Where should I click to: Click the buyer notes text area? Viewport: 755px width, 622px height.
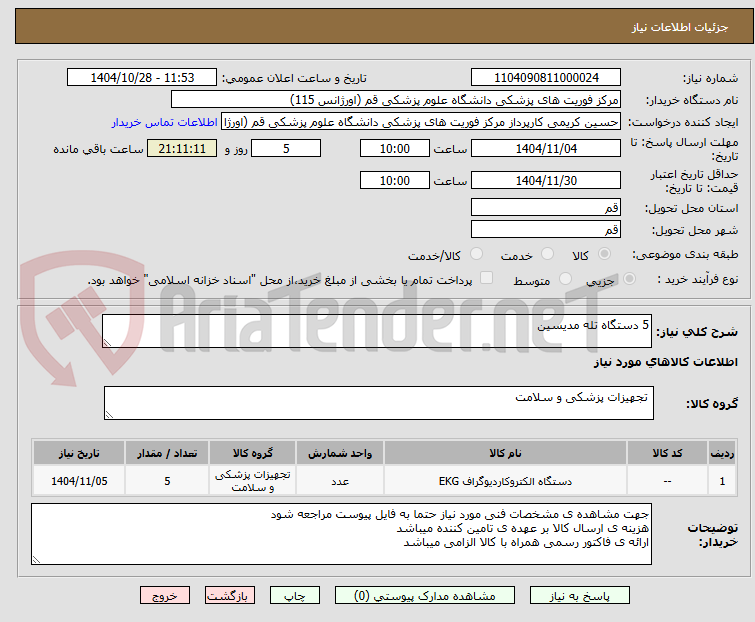pos(341,534)
